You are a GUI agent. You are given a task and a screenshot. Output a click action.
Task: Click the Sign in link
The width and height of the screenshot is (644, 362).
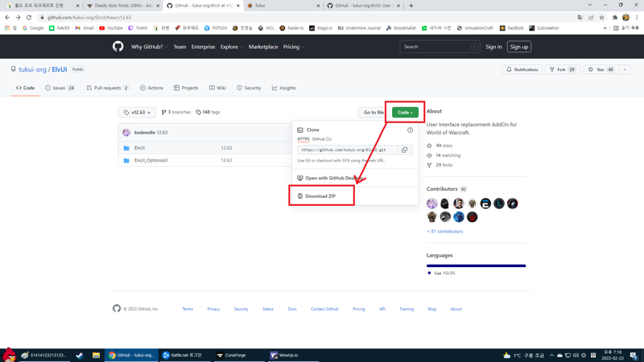(493, 47)
